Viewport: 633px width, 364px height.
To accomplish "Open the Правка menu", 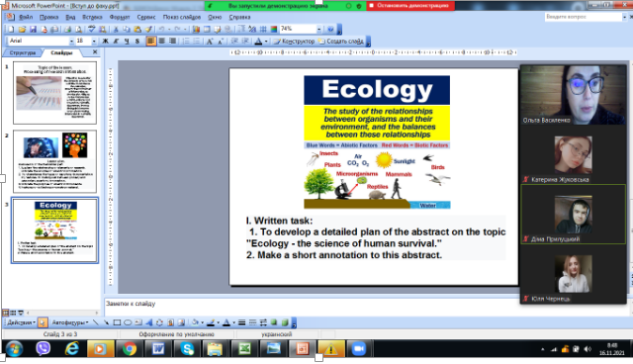I will [48, 17].
